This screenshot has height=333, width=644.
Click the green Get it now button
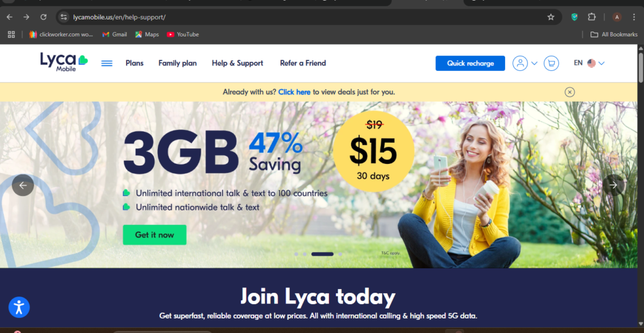click(x=155, y=235)
